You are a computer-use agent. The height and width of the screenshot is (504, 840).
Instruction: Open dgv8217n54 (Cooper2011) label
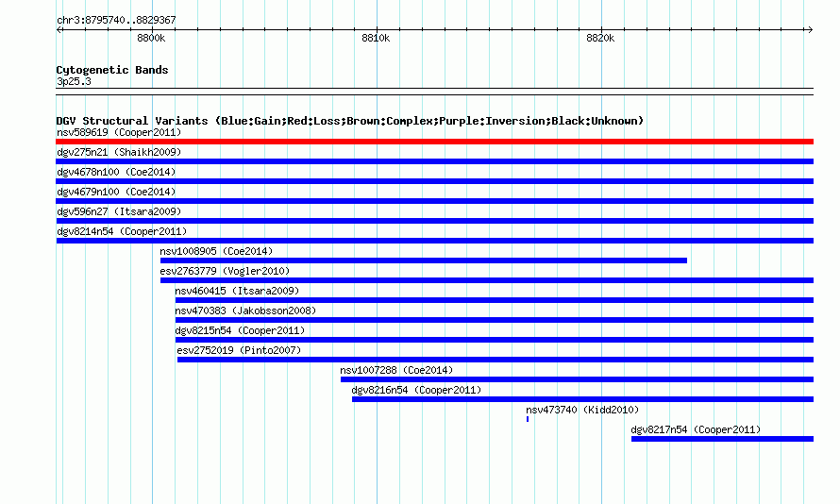pyautogui.click(x=696, y=429)
